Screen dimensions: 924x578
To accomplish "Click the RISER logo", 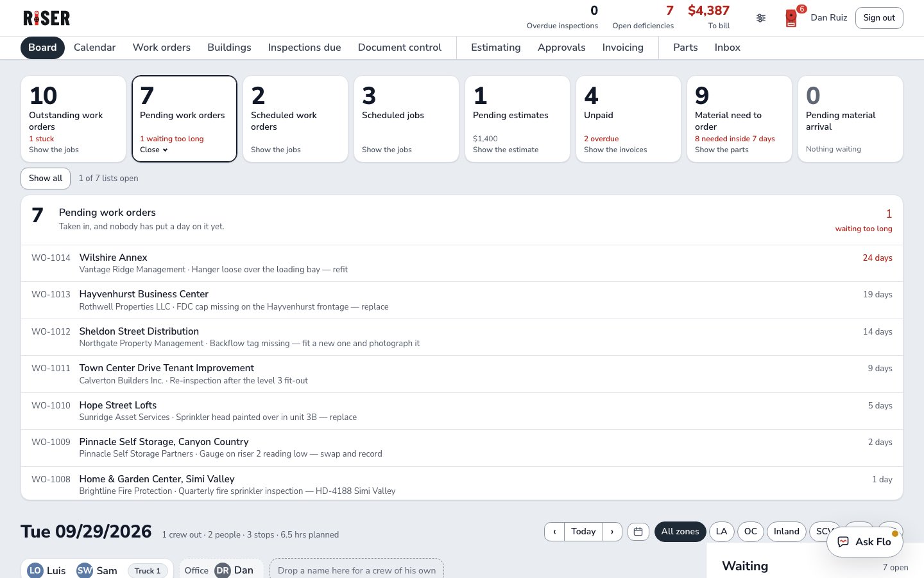I will 47,18.
